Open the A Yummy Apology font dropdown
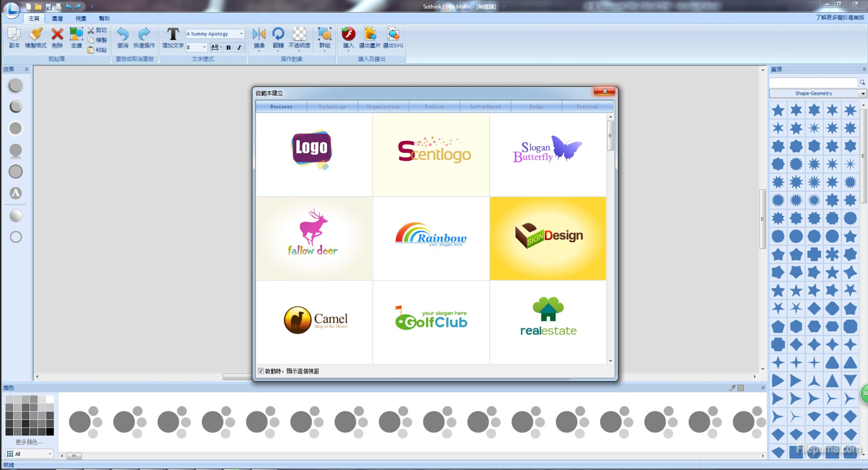868x470 pixels. 241,34
